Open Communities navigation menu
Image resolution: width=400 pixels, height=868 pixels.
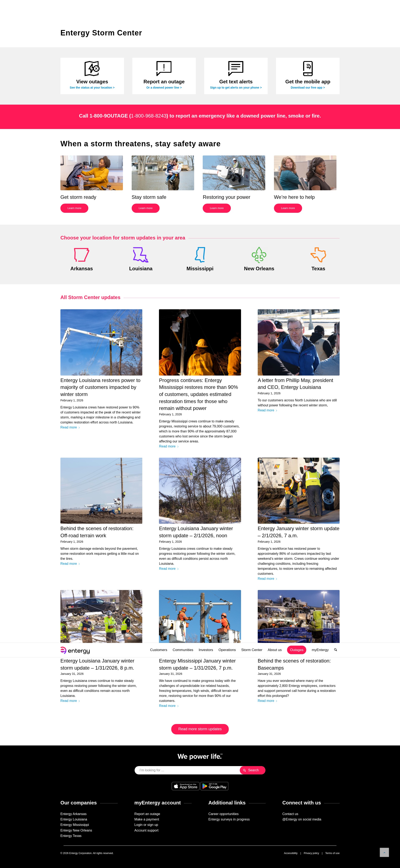coord(183,650)
